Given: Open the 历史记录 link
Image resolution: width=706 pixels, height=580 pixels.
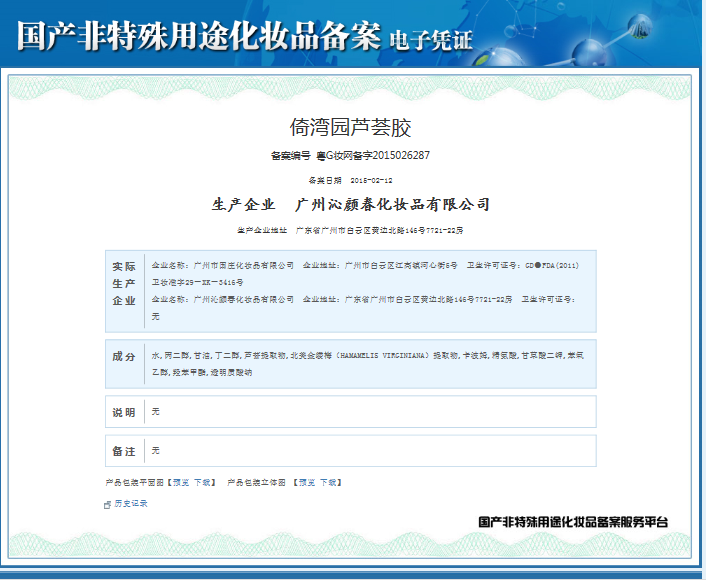Looking at the screenshot, I should click(131, 504).
